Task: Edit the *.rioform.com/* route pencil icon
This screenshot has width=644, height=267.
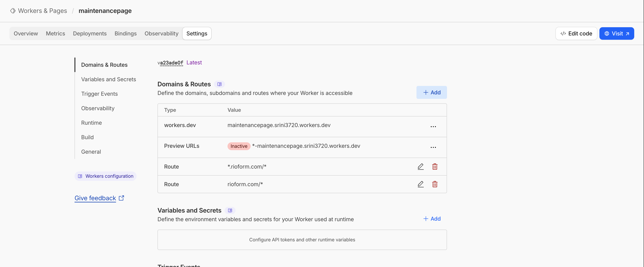Action: click(421, 166)
